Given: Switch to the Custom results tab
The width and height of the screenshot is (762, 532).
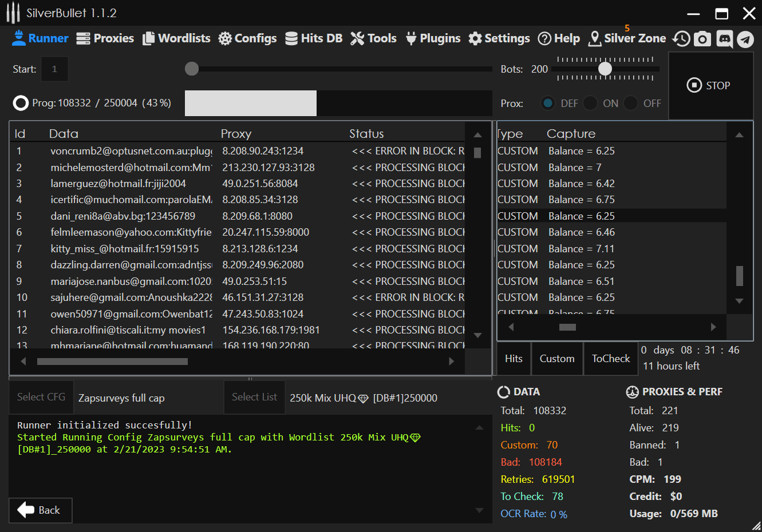Looking at the screenshot, I should [x=556, y=359].
